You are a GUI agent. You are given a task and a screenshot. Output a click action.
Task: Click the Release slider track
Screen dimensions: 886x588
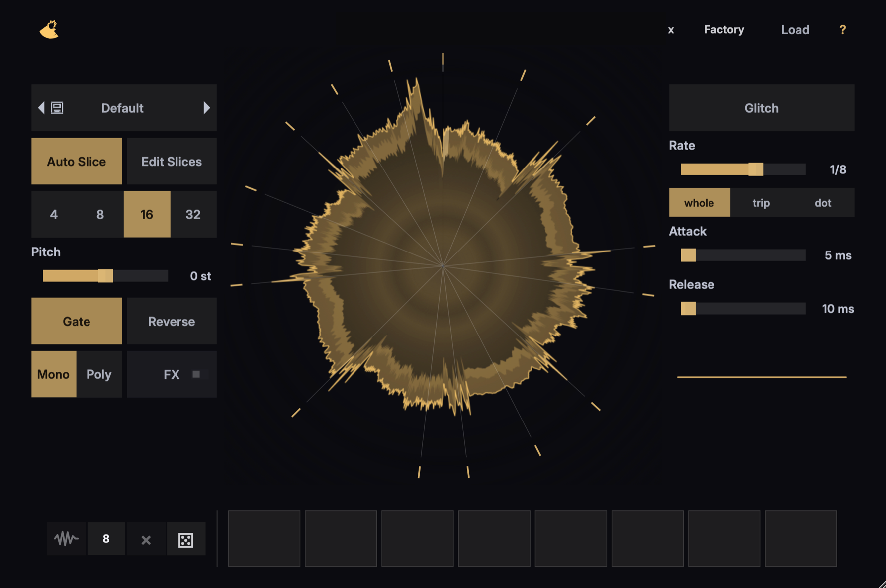point(743,309)
